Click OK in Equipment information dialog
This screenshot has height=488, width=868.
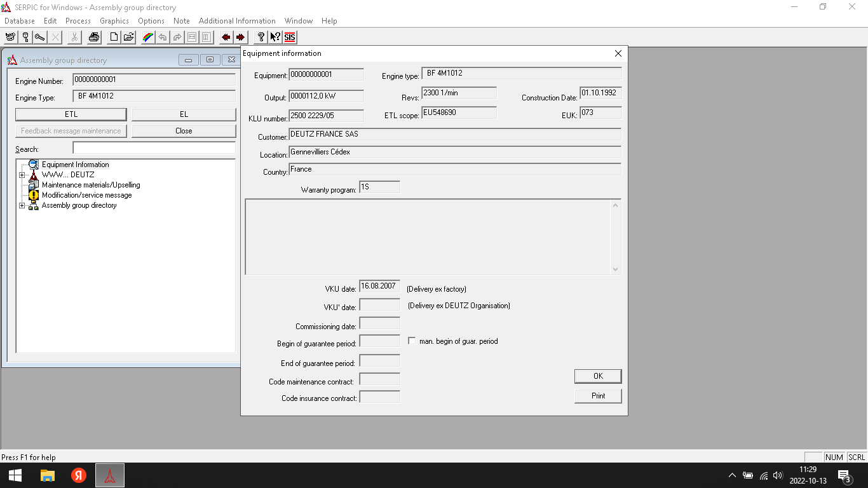[597, 376]
